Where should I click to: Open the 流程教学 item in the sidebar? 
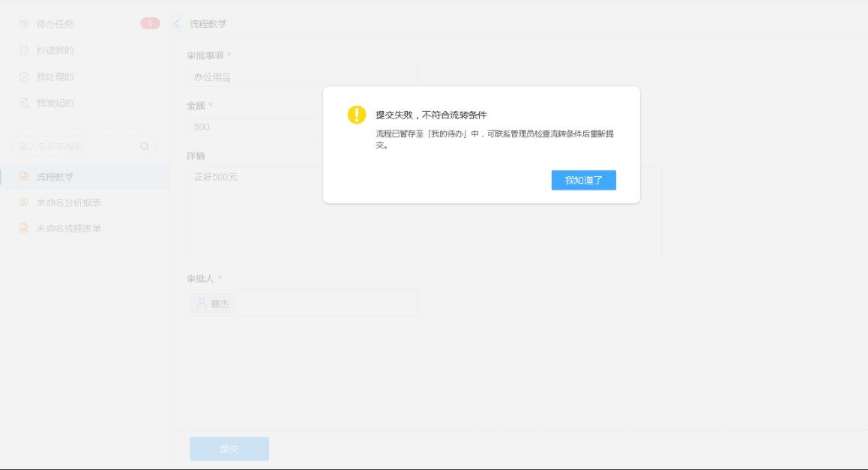point(55,177)
